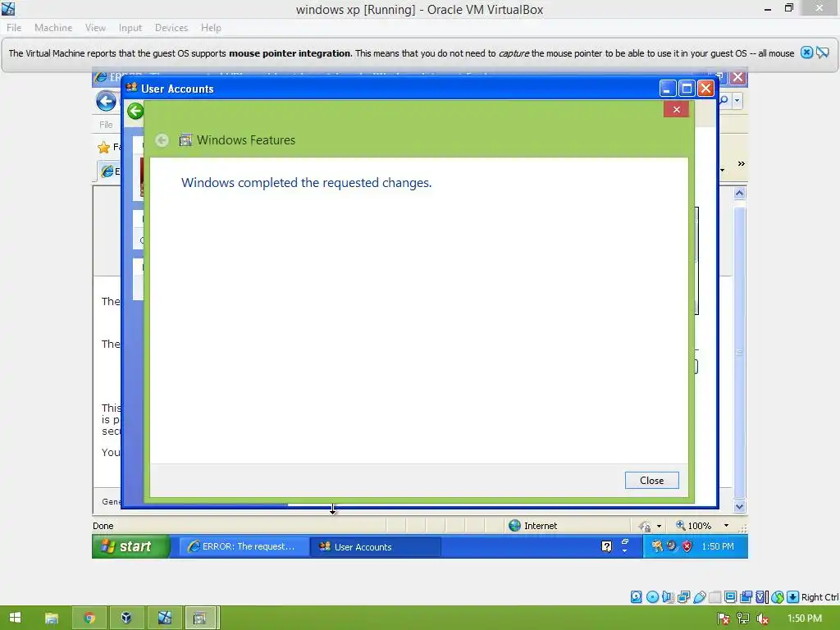The width and height of the screenshot is (840, 630).
Task: Click VirtualBox audio indicator
Action: 668,597
